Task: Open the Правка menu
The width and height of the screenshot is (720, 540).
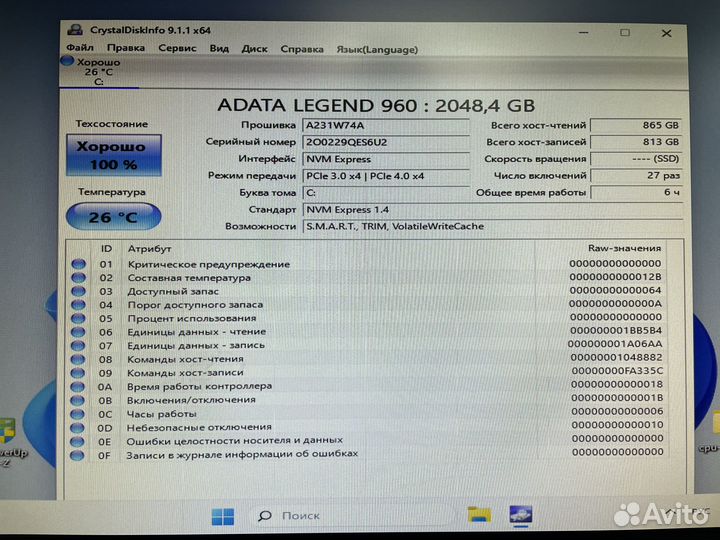Action: click(126, 48)
